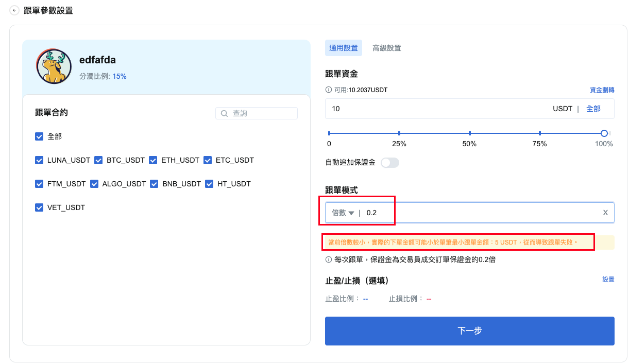The height and width of the screenshot is (364, 629).
Task: Click 資金劃轉 link
Action: click(602, 90)
